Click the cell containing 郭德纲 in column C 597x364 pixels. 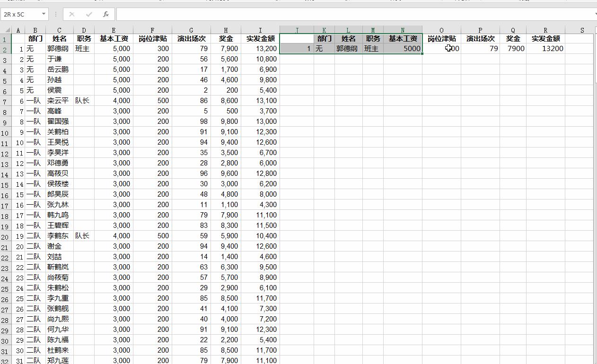59,48
